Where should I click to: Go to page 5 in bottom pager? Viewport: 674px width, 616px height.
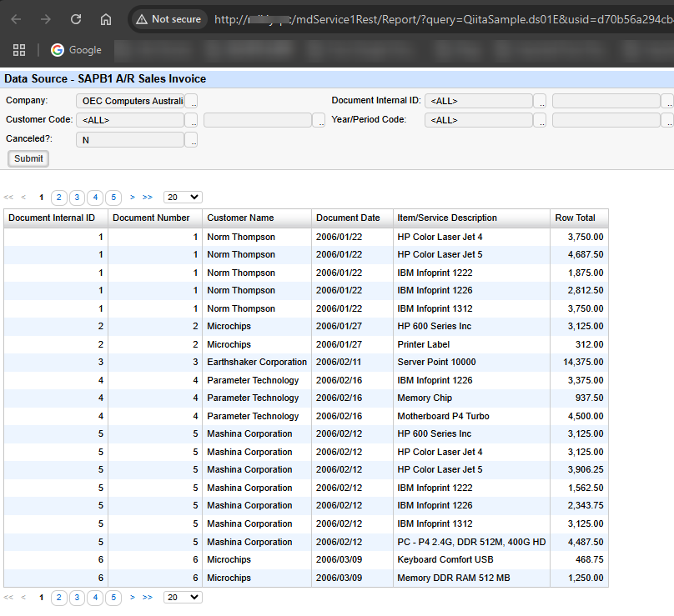tap(113, 598)
